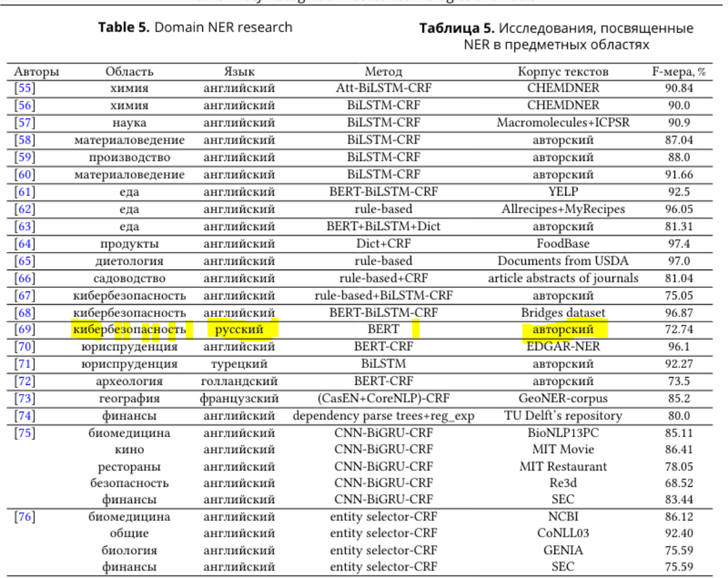Open citation link [72]
The width and height of the screenshot is (728, 578).
coord(25,381)
